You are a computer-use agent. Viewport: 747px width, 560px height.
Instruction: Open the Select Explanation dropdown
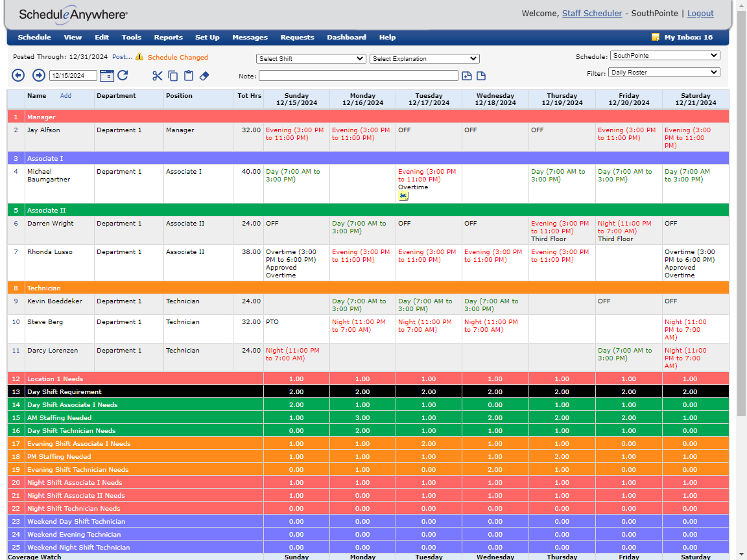click(424, 58)
